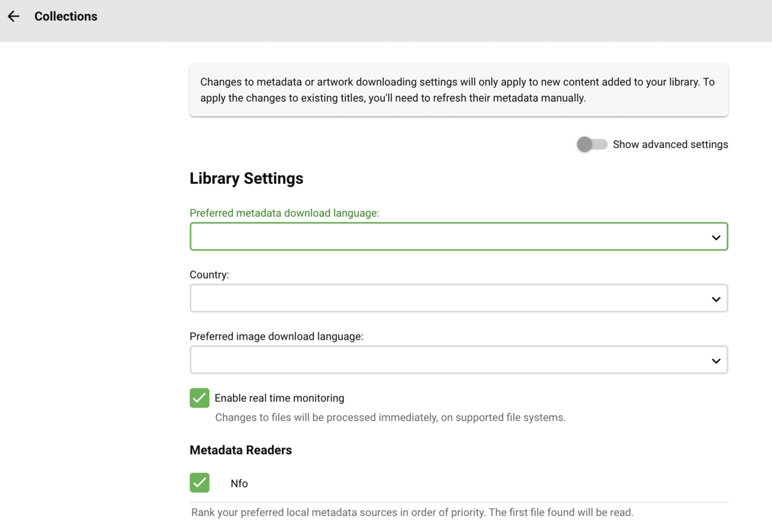The width and height of the screenshot is (772, 532).
Task: Click the chevron arrow in the Country field
Action: (x=715, y=299)
